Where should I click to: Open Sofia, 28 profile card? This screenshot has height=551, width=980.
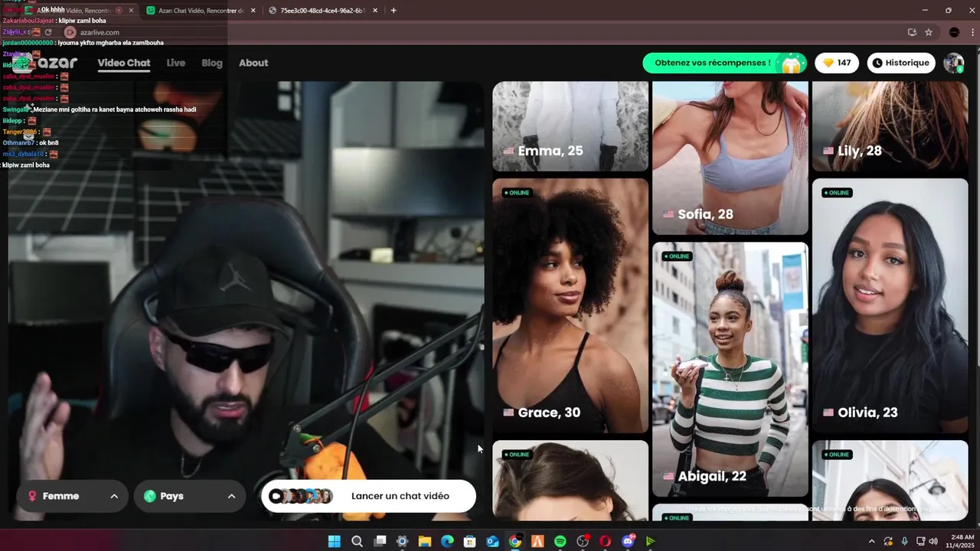(x=730, y=158)
